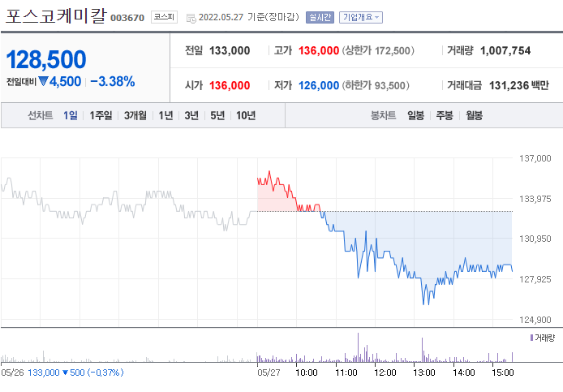
Task: Click the 거래량 value 1,007,754
Action: pyautogui.click(x=505, y=50)
